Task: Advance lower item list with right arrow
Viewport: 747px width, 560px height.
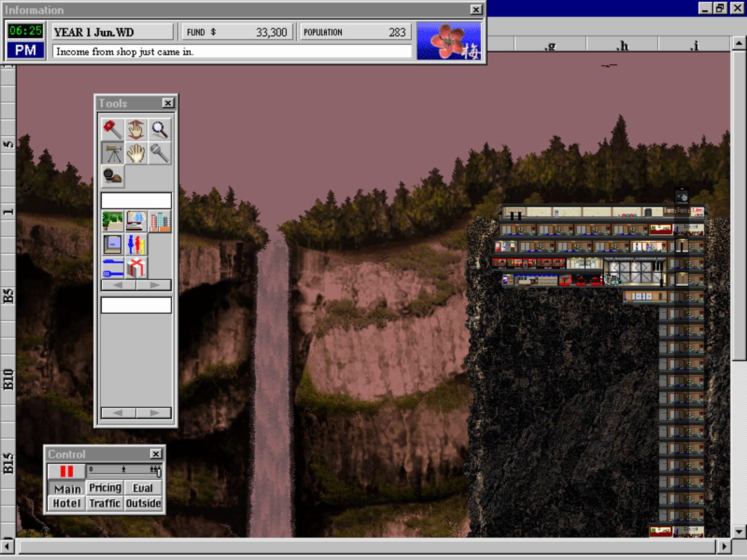Action: pyautogui.click(x=154, y=413)
